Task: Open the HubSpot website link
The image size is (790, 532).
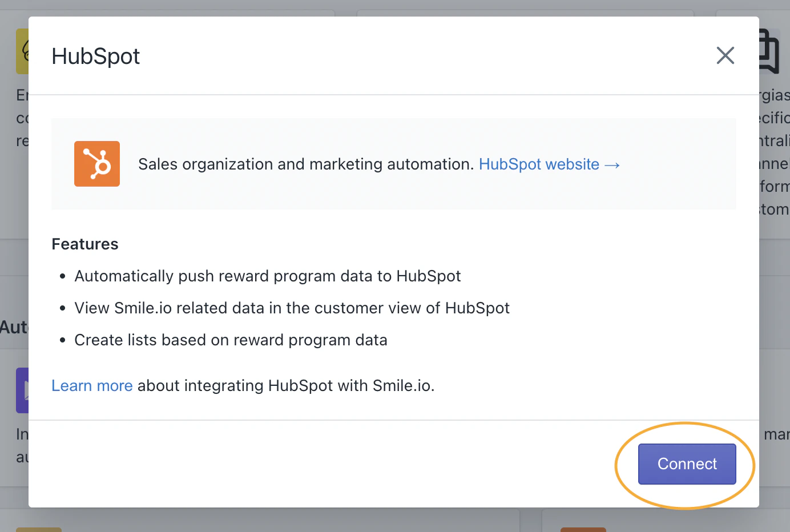Action: point(549,164)
